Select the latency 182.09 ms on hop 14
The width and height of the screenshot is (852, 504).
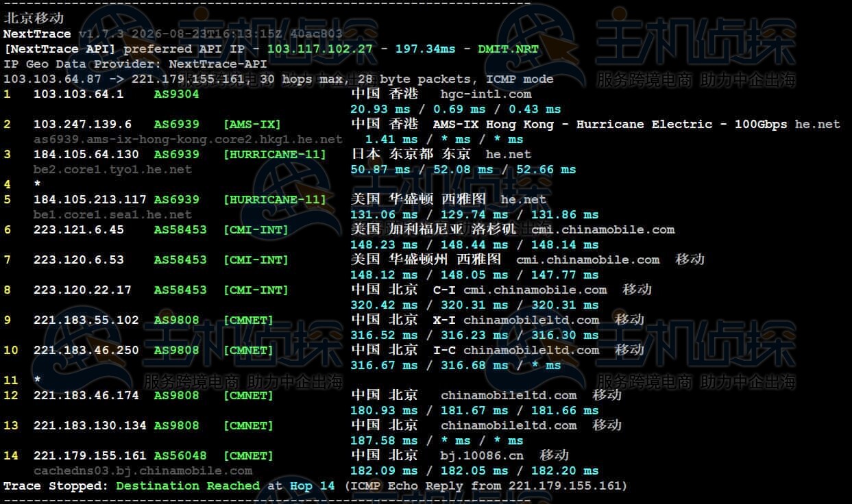coord(384,470)
